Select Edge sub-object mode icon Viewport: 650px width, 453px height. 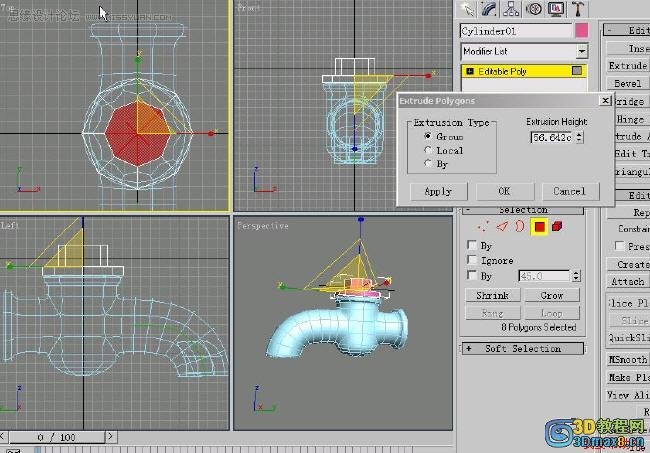(x=502, y=226)
